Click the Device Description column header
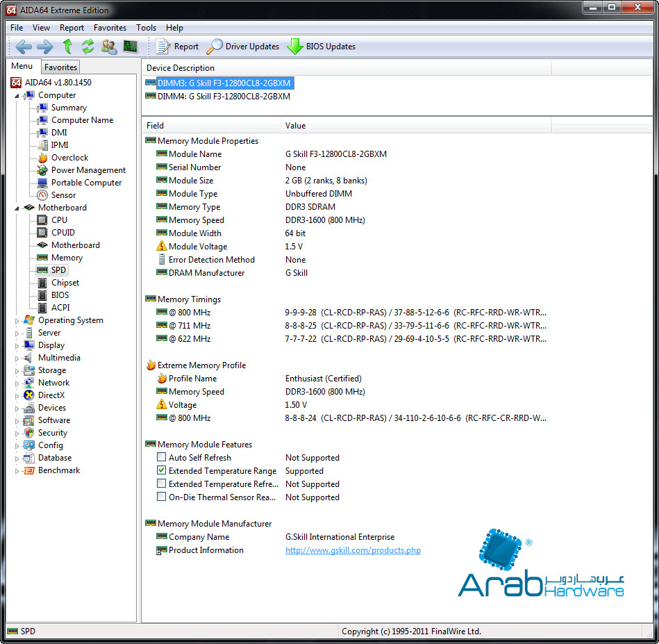This screenshot has width=659, height=644. pos(347,67)
